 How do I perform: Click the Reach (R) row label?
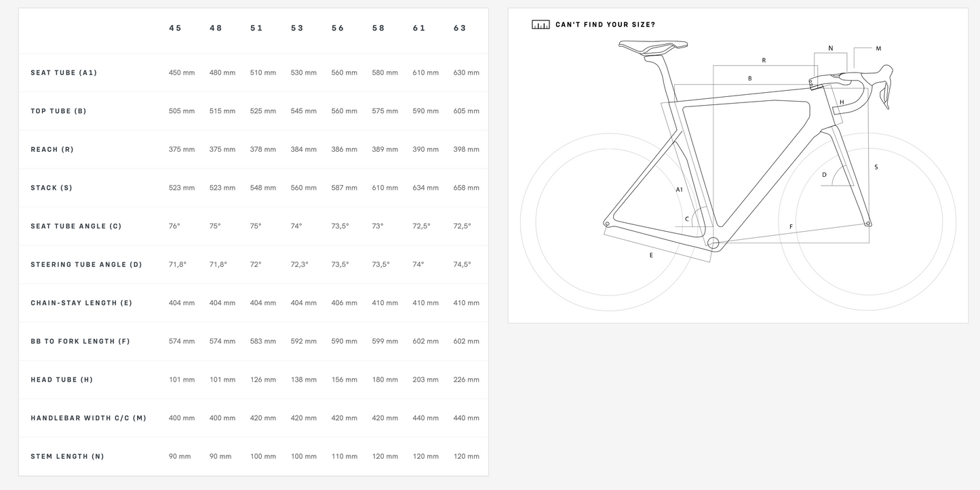point(52,149)
